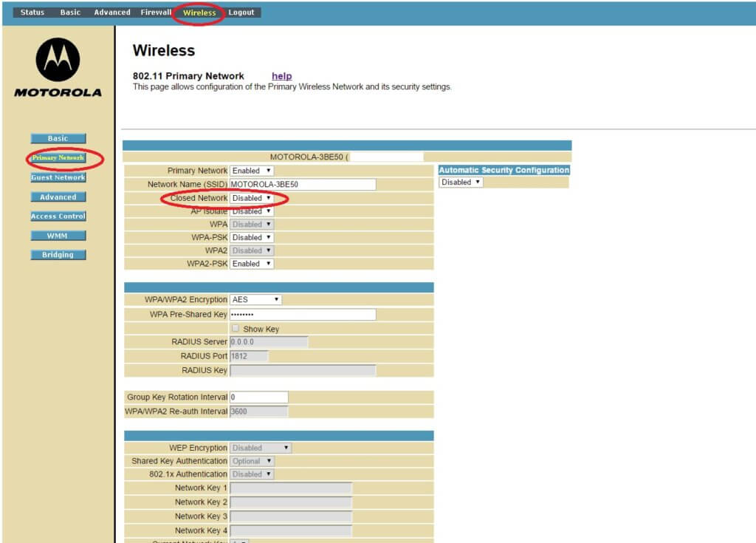Open the Basic top menu tab
Screen dimensions: 756x543
pos(70,12)
